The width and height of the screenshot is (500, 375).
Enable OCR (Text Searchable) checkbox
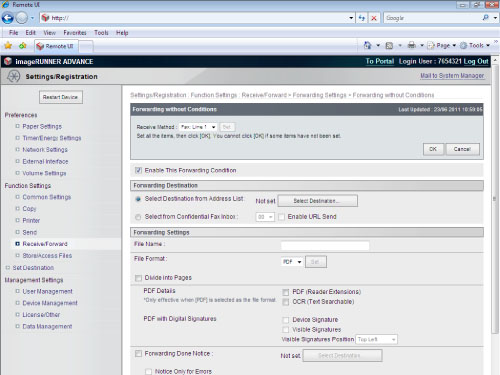click(286, 302)
